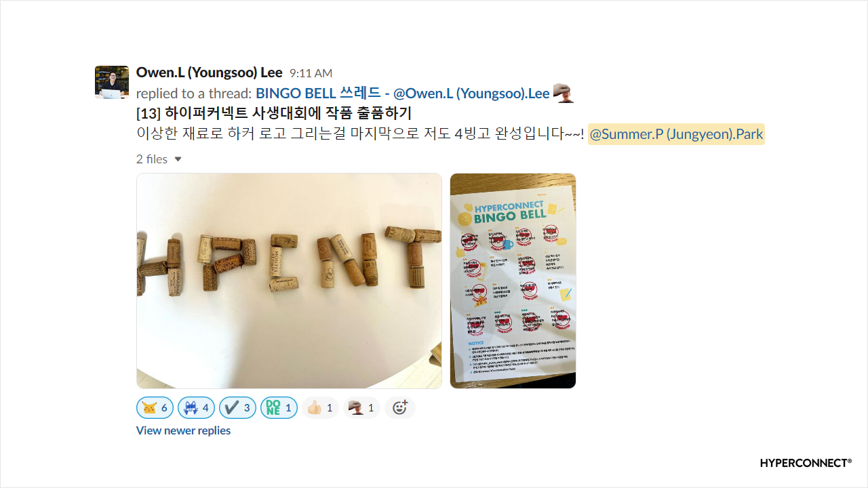Toggle the checkmark emoji reaction
This screenshot has width=868, height=488.
pos(237,408)
